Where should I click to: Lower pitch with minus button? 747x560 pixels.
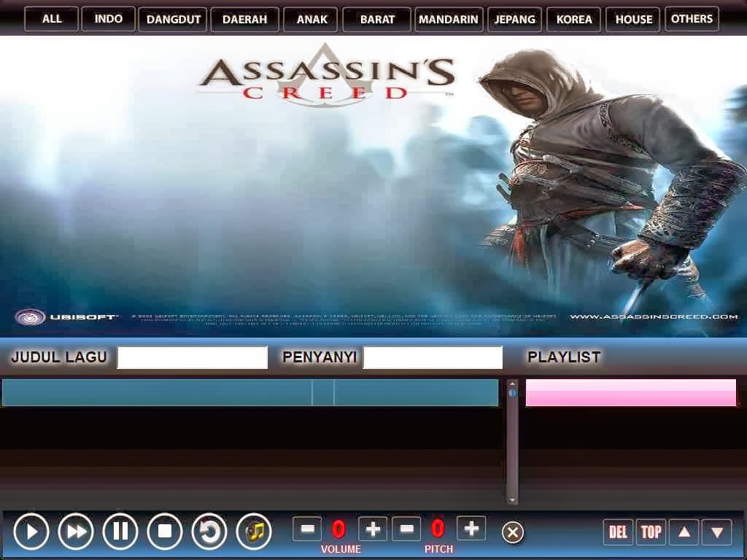[406, 529]
